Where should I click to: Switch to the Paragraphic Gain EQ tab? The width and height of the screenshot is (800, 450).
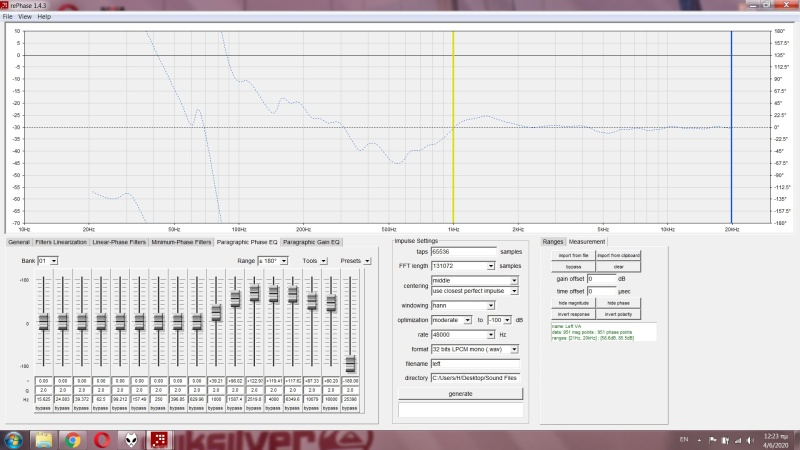coord(311,242)
